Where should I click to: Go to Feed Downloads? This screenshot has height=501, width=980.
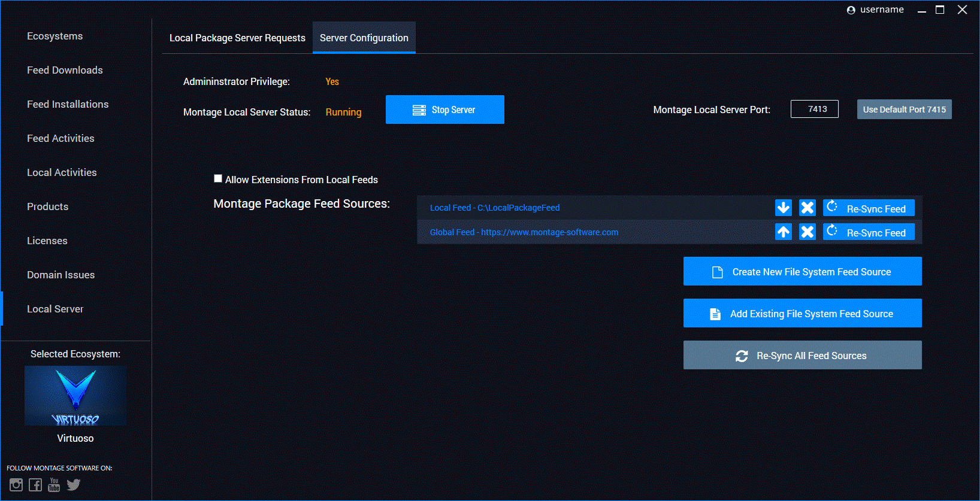65,70
